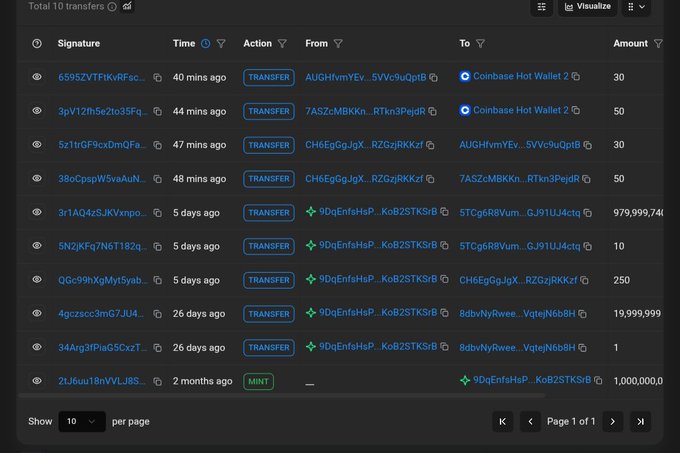This screenshot has height=453, width=680.
Task: Copy From address in 40 mins ago row
Action: pos(433,78)
